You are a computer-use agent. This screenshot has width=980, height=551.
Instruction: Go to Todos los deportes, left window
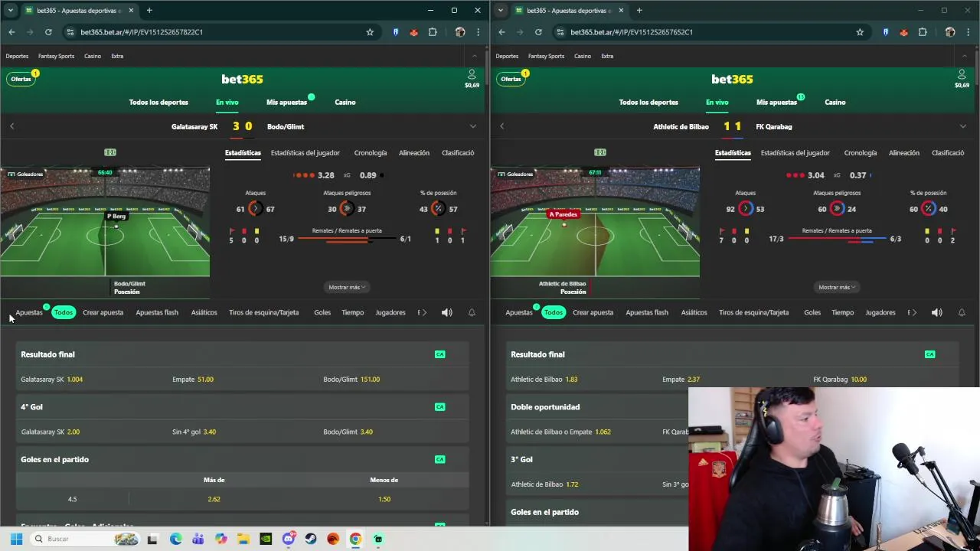click(x=158, y=102)
